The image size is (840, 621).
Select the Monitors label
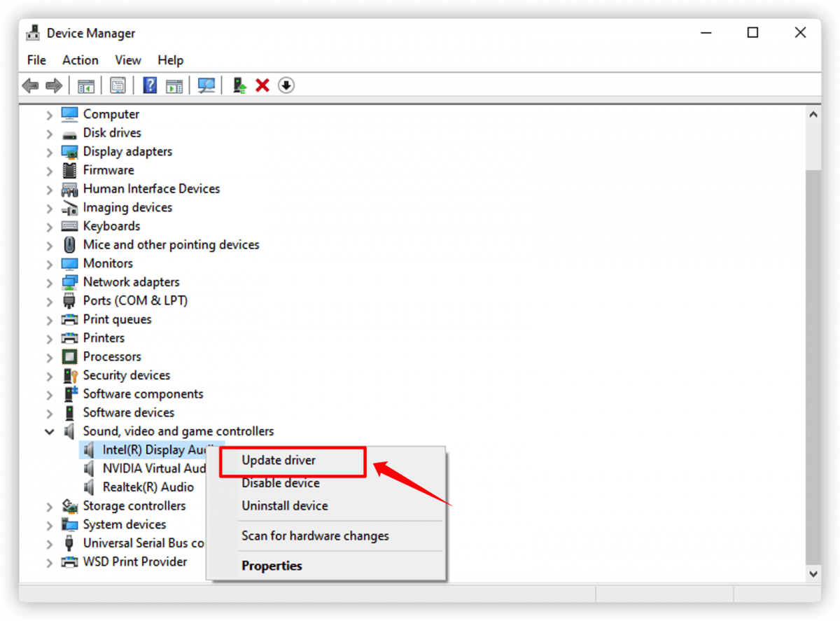point(108,263)
